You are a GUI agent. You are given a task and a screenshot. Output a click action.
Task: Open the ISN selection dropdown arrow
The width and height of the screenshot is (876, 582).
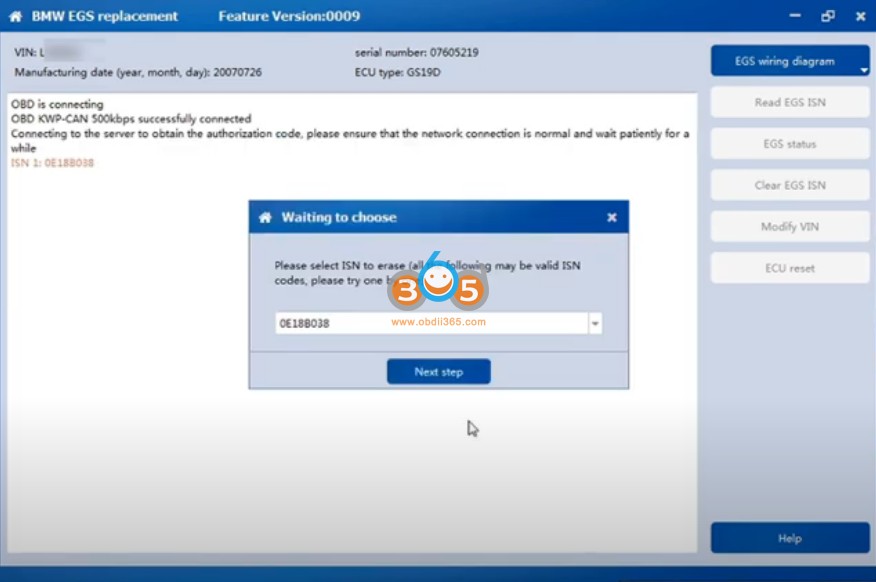[x=595, y=323]
